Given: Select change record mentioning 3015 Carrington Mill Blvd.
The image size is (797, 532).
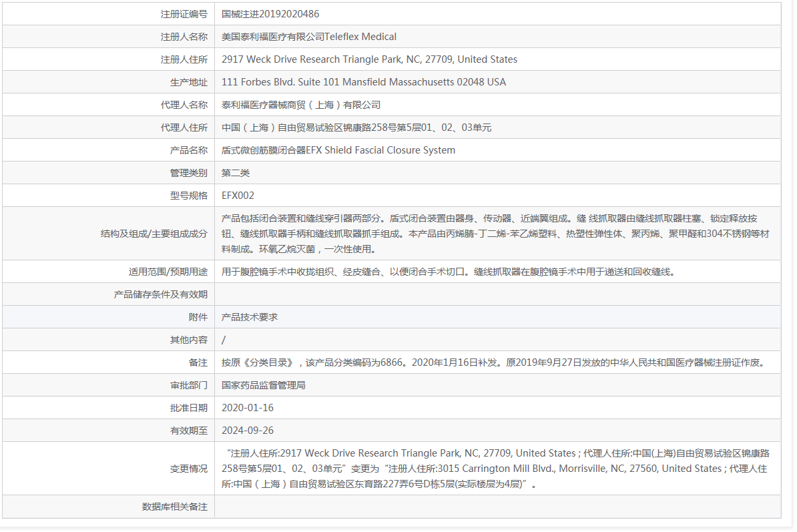Looking at the screenshot, I should 495,469.
